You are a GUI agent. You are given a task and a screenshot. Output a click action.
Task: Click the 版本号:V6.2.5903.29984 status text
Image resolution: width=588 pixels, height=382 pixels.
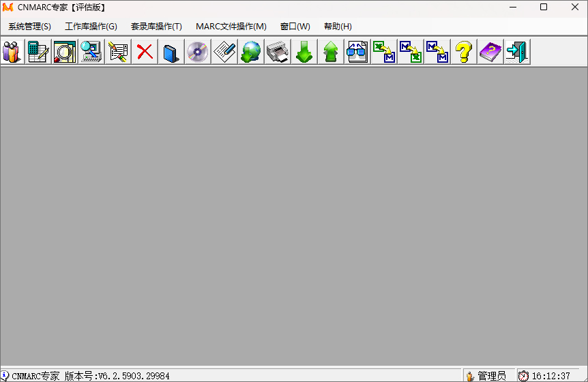click(117, 376)
